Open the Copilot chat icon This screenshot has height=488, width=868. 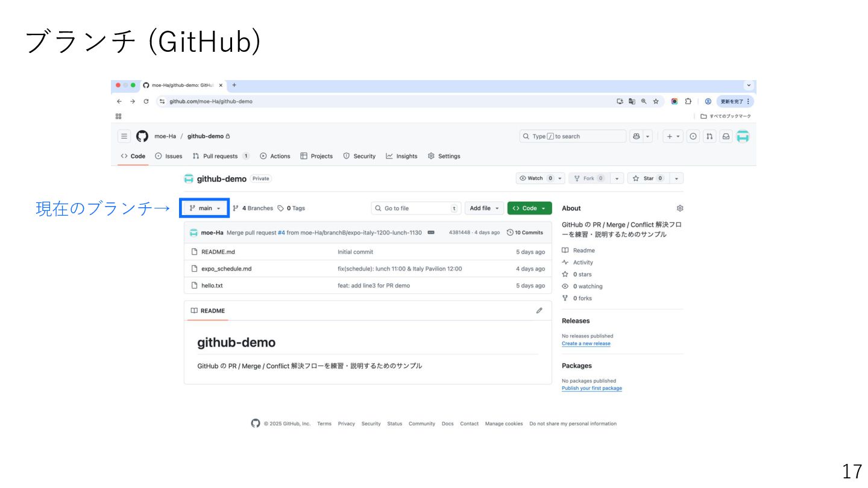(x=636, y=136)
